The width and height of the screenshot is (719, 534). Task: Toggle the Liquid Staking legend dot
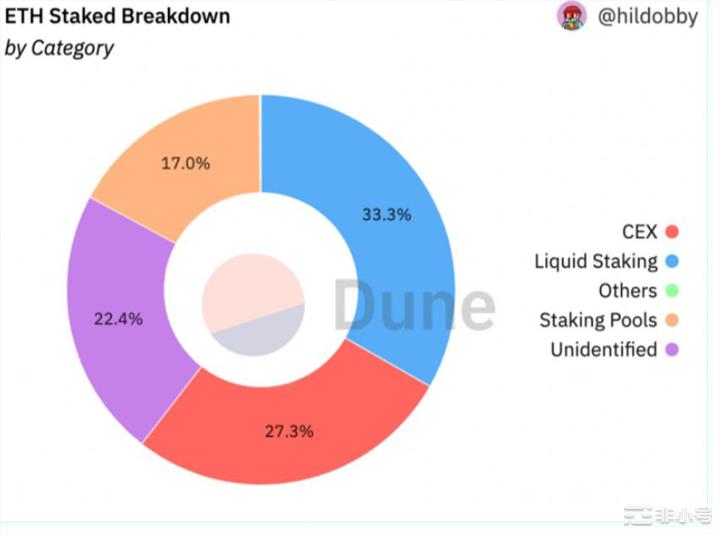tap(673, 262)
